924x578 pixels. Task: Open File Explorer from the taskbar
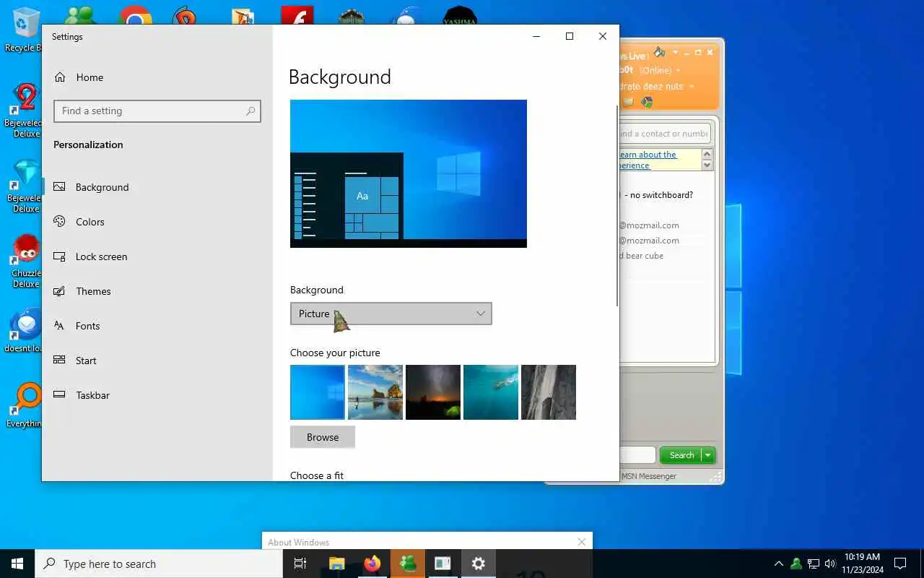click(337, 564)
